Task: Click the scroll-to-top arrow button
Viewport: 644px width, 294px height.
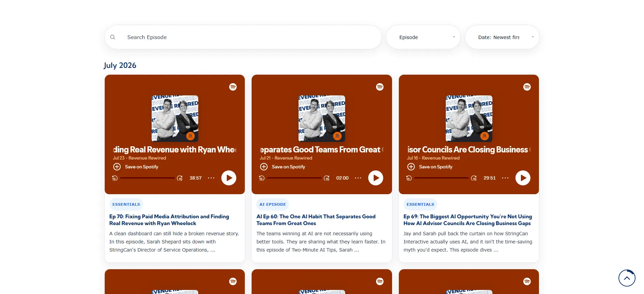Action: [627, 278]
